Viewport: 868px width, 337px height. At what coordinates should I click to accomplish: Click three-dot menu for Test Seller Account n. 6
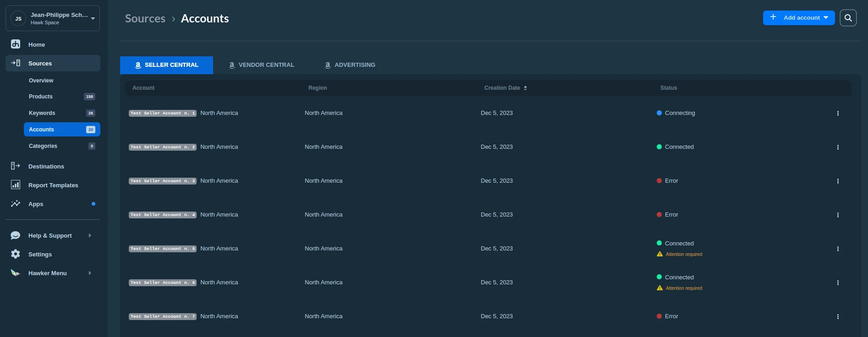838,283
